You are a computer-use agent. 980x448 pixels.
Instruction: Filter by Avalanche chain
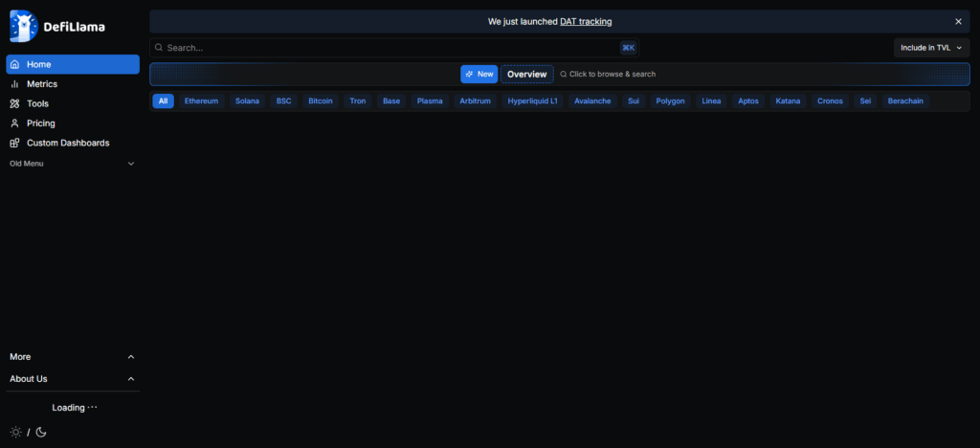593,101
